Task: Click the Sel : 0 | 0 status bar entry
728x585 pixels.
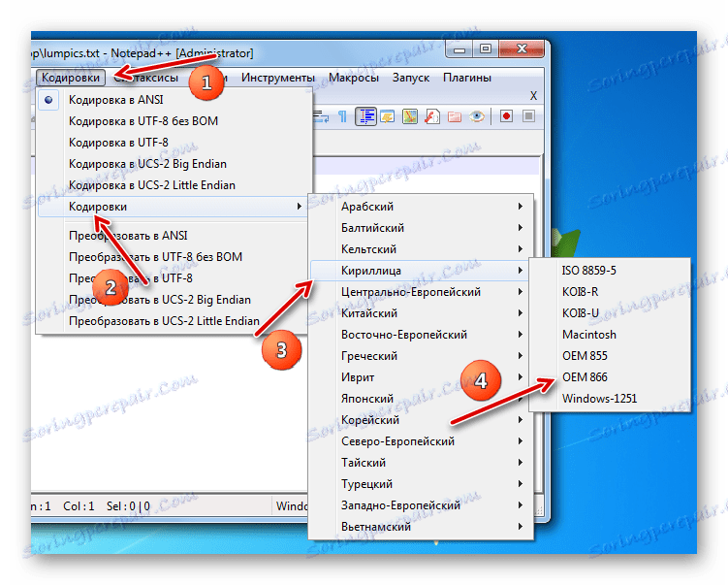Action: pos(128,506)
